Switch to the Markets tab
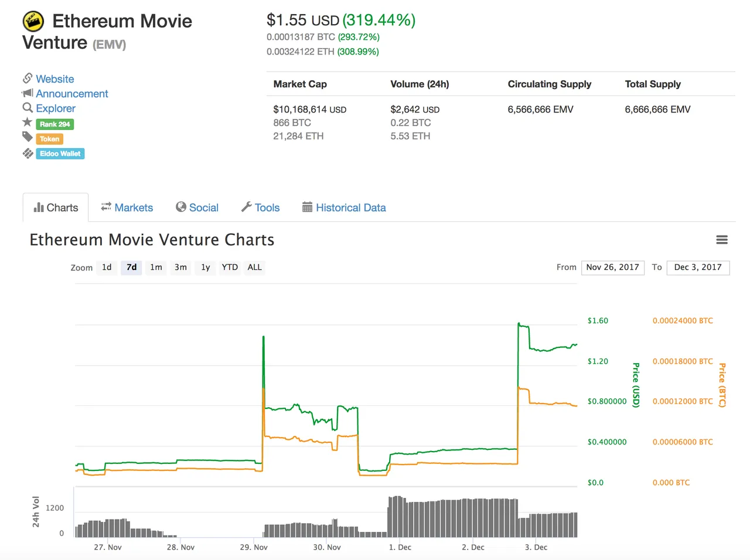Viewport: 750px width, 560px height. (x=127, y=207)
